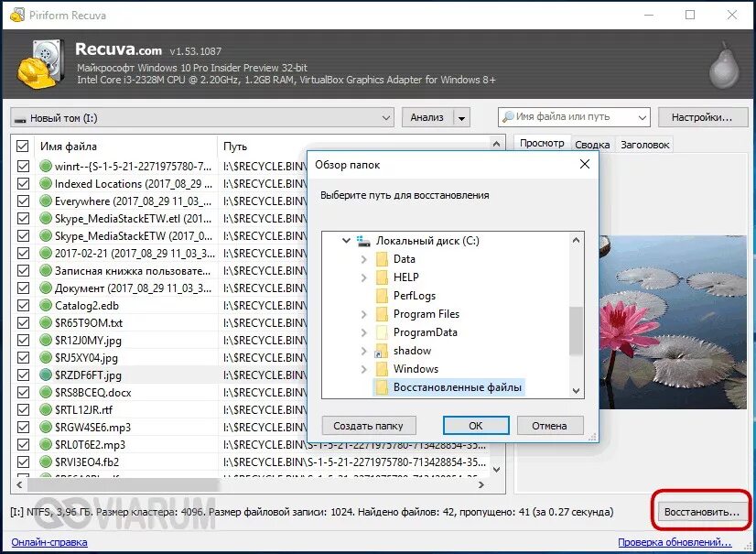The width and height of the screenshot is (756, 554).
Task: Uncheck the 2017-02-21 file checkbox
Action: click(x=23, y=254)
